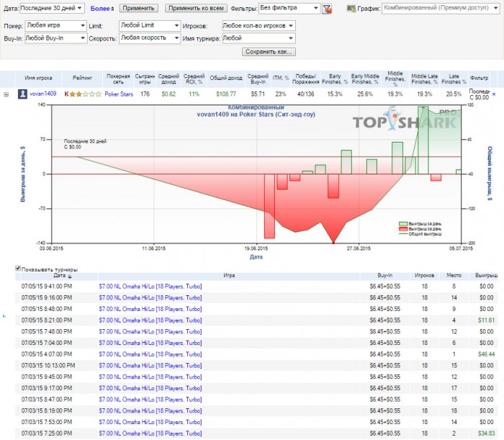Expand the Покер game type dropdown
The height and width of the screenshot is (440, 504).
[55, 25]
